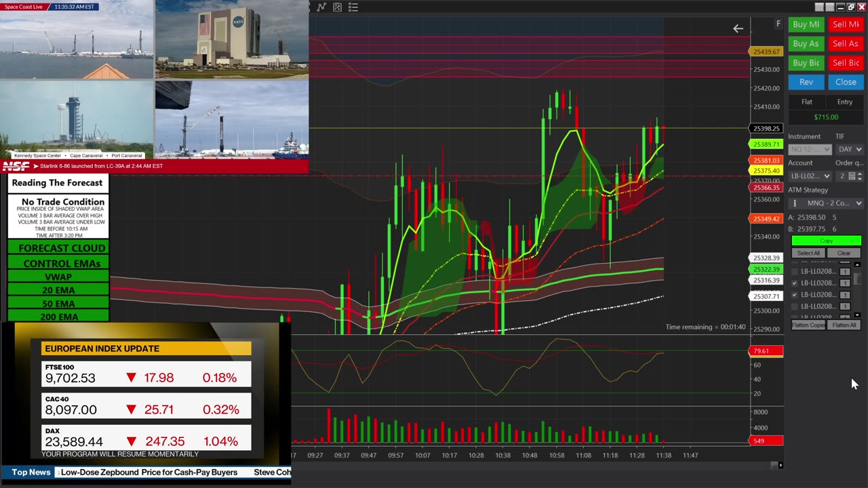This screenshot has width=868, height=488.
Task: Click the Flat position label
Action: pyautogui.click(x=807, y=102)
